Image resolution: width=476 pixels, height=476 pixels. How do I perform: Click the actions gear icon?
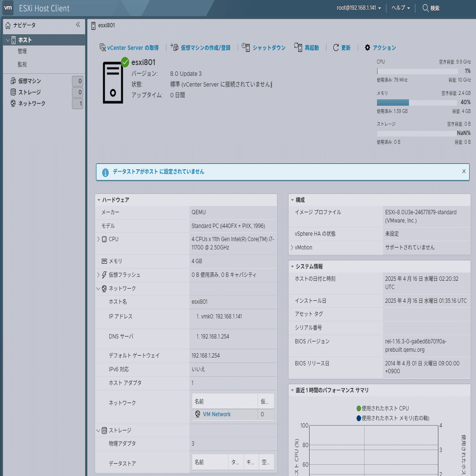point(367,47)
